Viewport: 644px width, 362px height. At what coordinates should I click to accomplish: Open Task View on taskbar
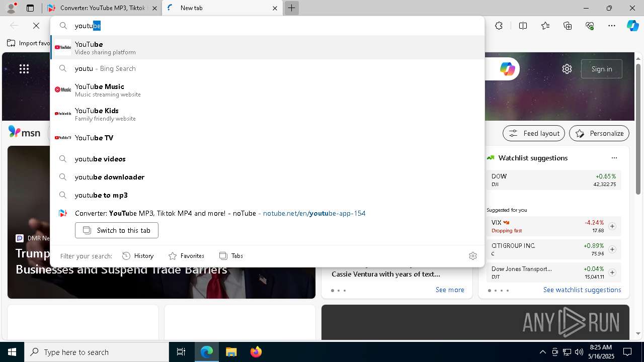point(181,352)
